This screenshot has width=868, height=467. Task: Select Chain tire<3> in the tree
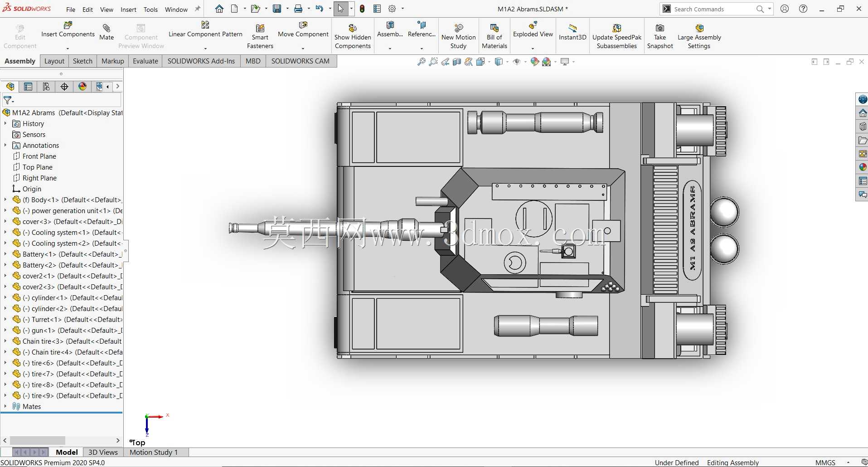[68, 341]
